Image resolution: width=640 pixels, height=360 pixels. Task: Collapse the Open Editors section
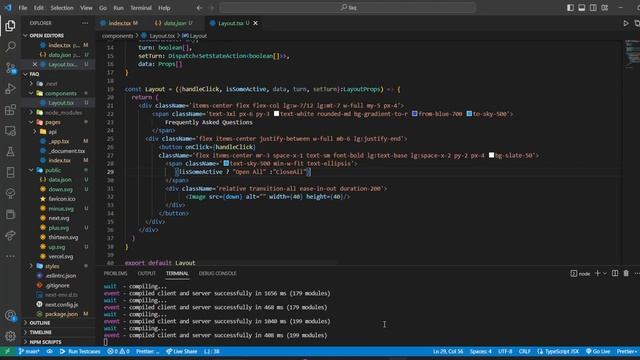coord(26,36)
